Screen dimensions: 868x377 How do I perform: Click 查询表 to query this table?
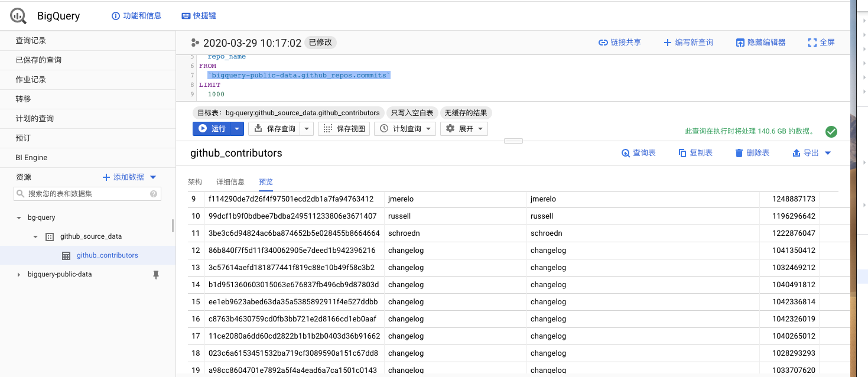pos(639,153)
